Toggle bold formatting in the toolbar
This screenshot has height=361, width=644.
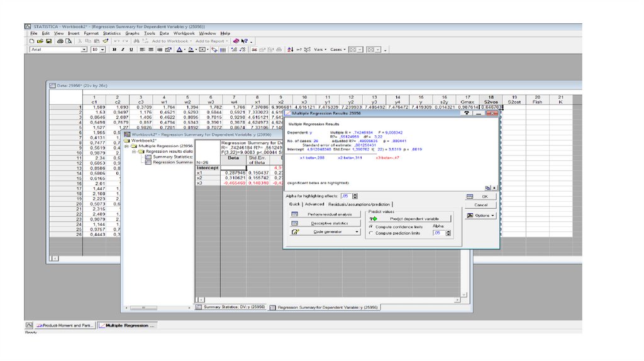click(113, 49)
